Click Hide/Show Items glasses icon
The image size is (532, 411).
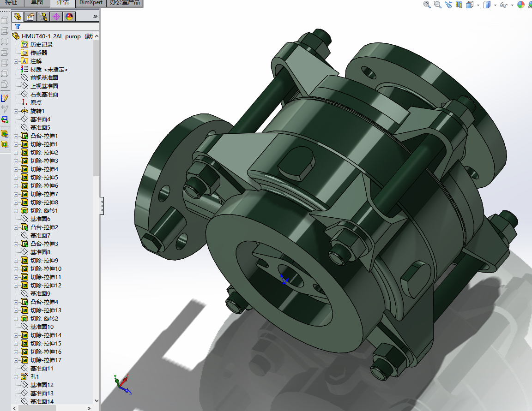[504, 5]
